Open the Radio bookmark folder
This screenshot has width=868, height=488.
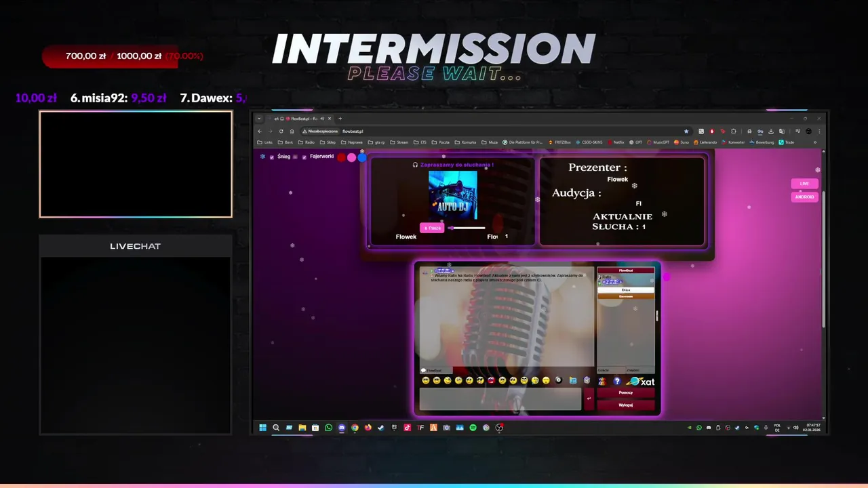tap(306, 142)
